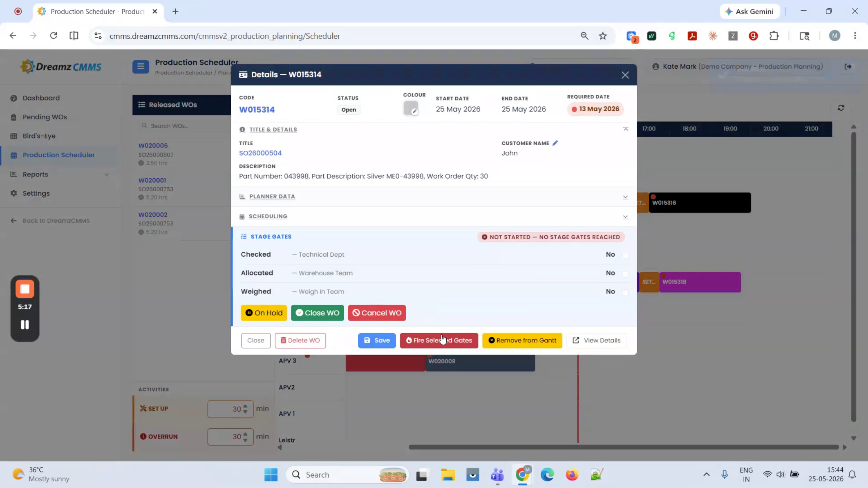Open Windows Start menu
The width and height of the screenshot is (868, 488).
pyautogui.click(x=271, y=475)
